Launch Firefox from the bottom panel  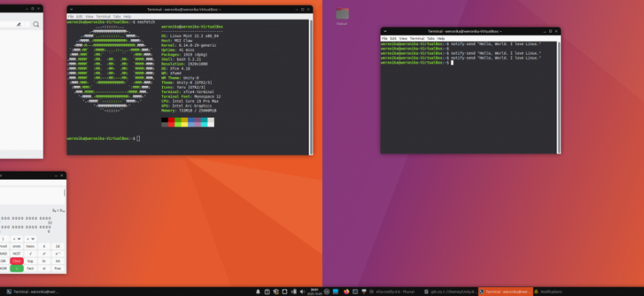346,292
